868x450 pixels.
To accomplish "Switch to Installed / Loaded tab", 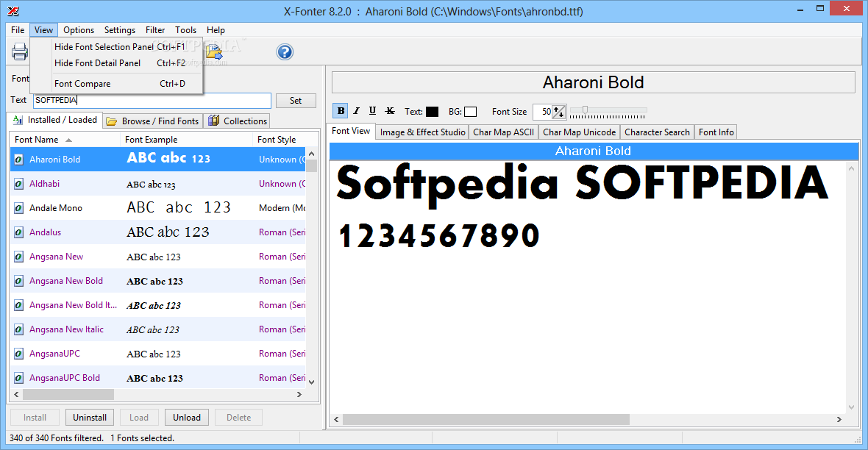I will point(55,120).
